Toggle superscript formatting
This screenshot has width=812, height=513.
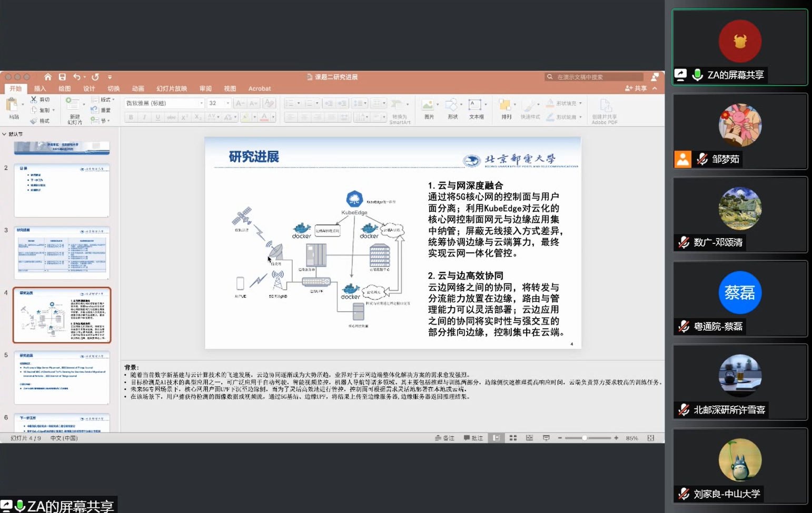tap(185, 117)
